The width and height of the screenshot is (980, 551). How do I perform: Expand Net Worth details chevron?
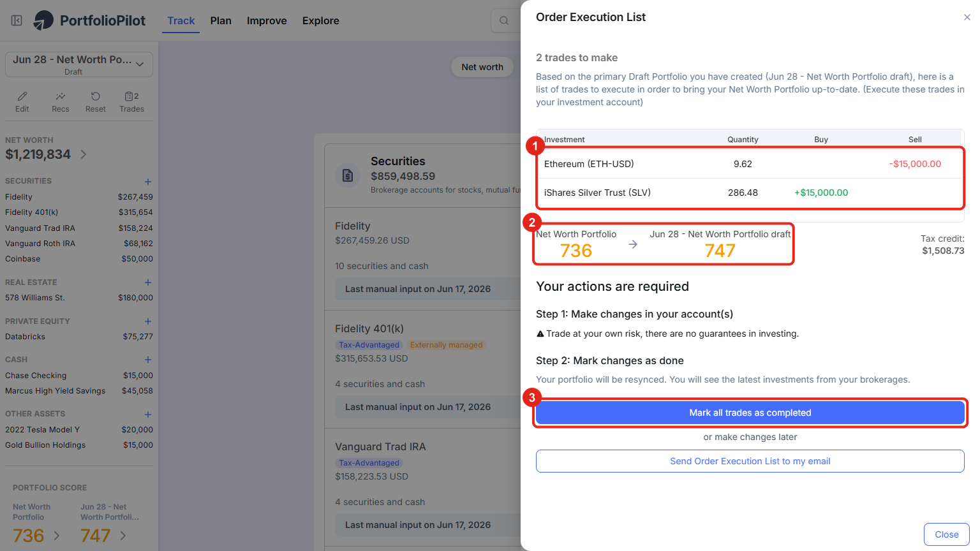coord(84,154)
